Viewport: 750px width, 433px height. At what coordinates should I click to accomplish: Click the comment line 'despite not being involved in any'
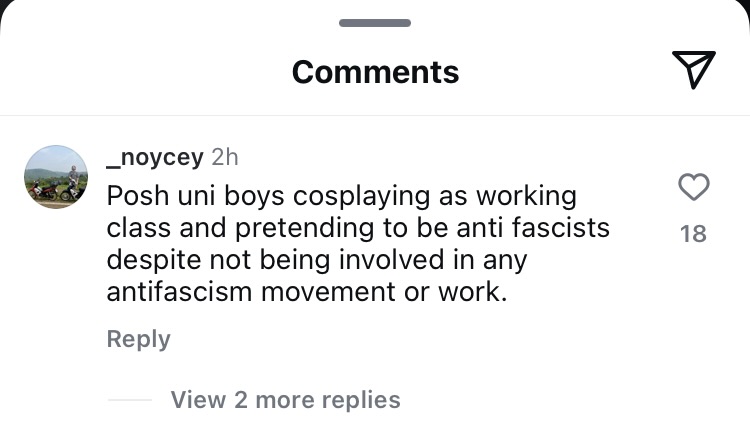[x=316, y=260]
